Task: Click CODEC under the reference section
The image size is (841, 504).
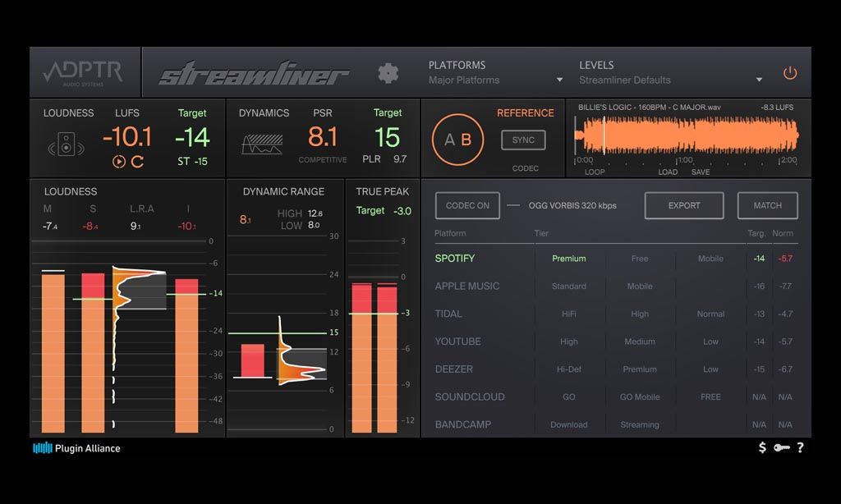Action: (x=525, y=168)
